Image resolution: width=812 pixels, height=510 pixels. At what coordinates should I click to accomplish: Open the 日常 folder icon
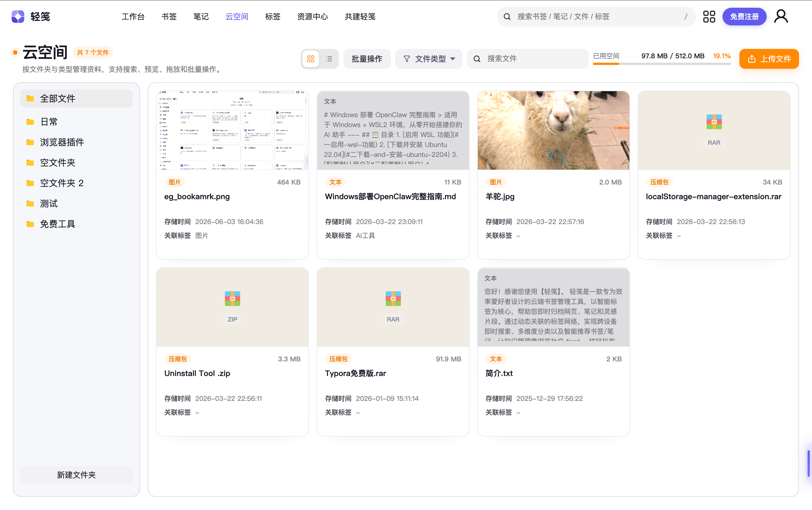click(30, 122)
